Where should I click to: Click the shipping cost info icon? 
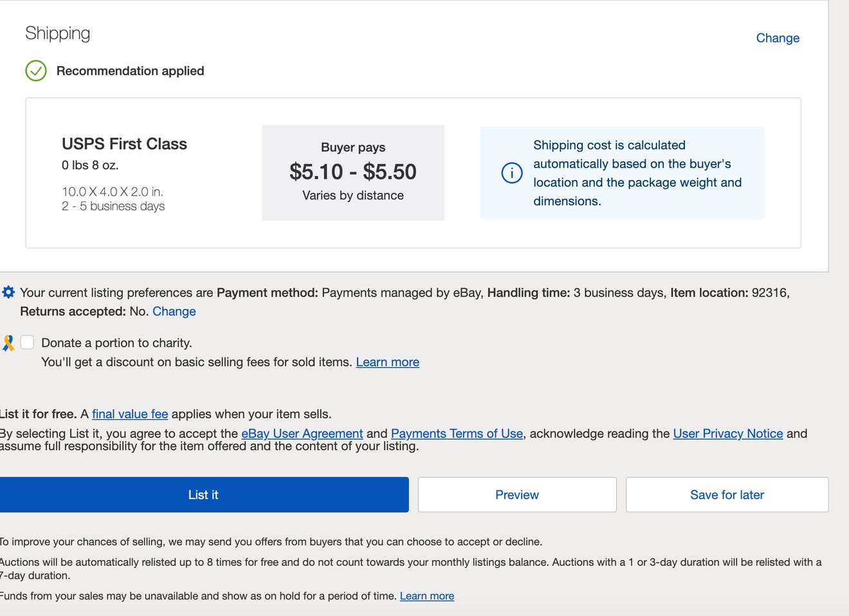[x=511, y=173]
